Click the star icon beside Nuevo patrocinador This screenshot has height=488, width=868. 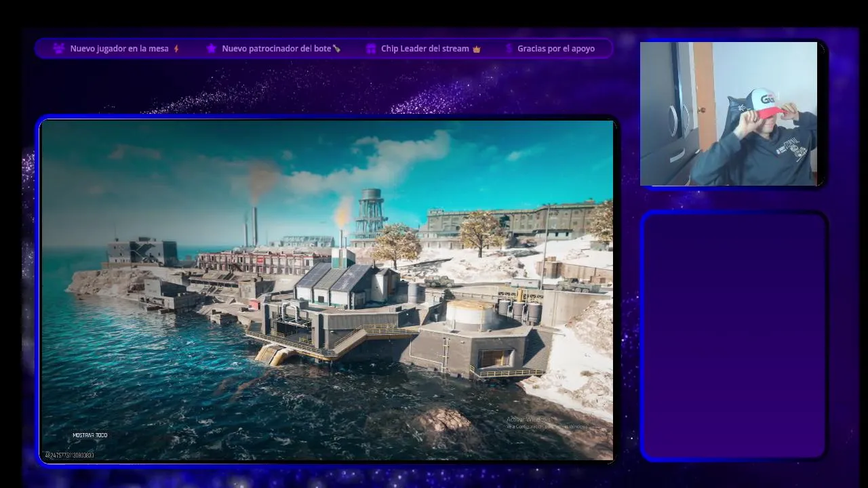(x=211, y=49)
